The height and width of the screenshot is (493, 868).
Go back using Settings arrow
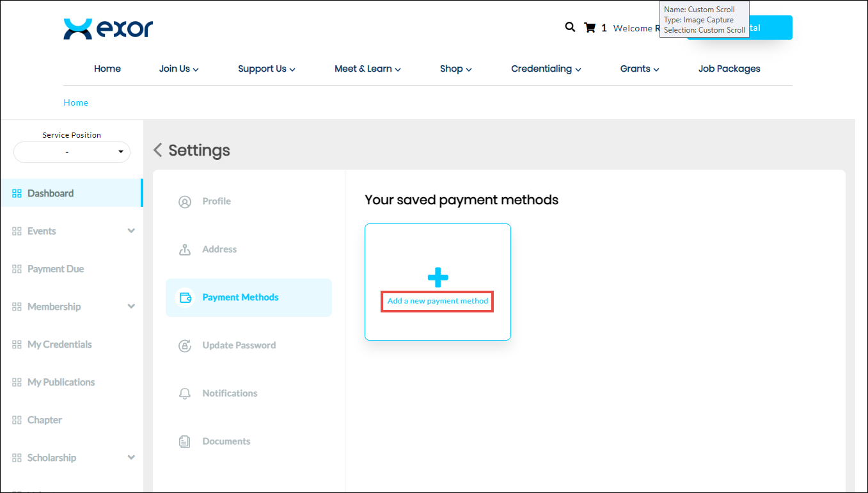tap(158, 150)
